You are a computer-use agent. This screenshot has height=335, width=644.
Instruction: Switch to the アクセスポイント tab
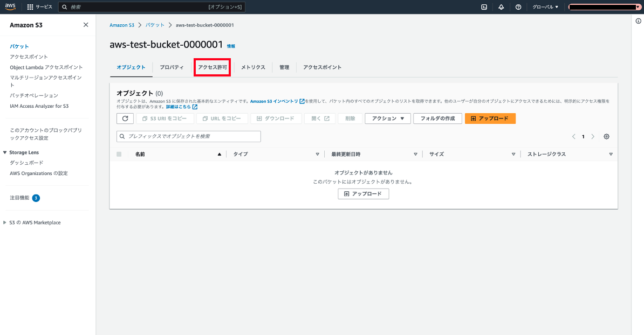click(x=323, y=67)
